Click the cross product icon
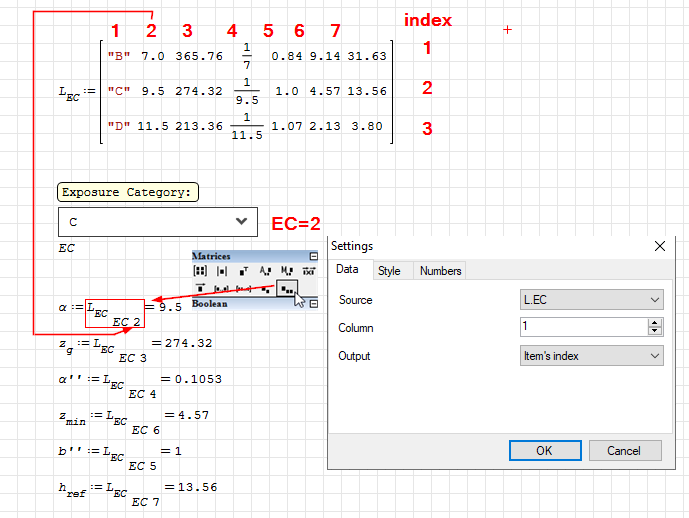This screenshot has height=518, width=689. pyautogui.click(x=310, y=271)
